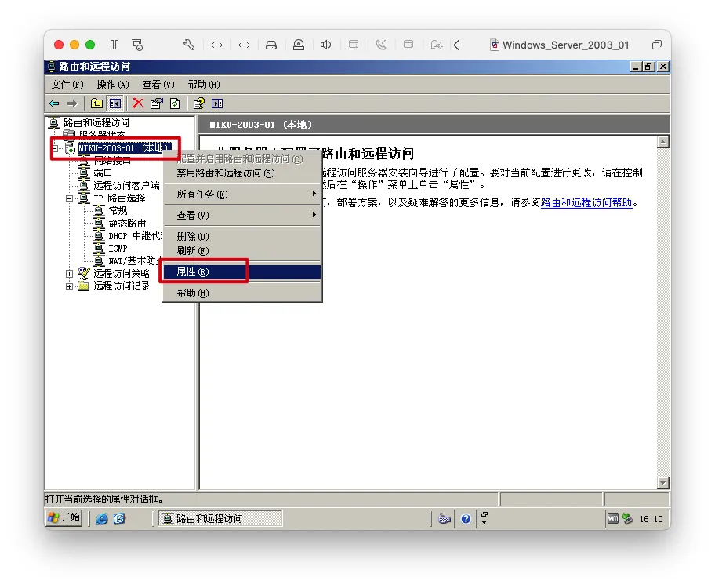Click the 16:10 taskbar clock

[x=651, y=519]
